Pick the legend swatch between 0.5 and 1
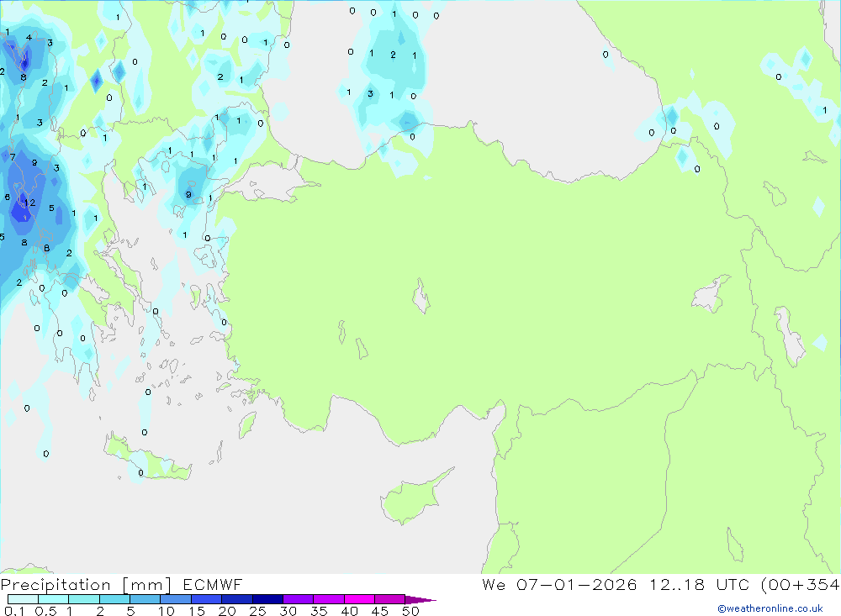 tap(53, 599)
